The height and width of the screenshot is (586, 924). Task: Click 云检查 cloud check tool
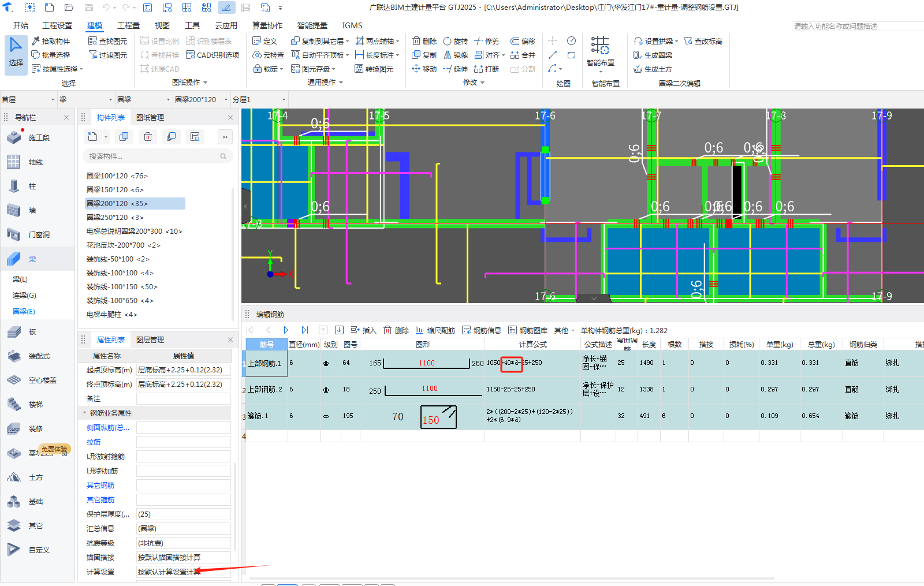[x=269, y=55]
